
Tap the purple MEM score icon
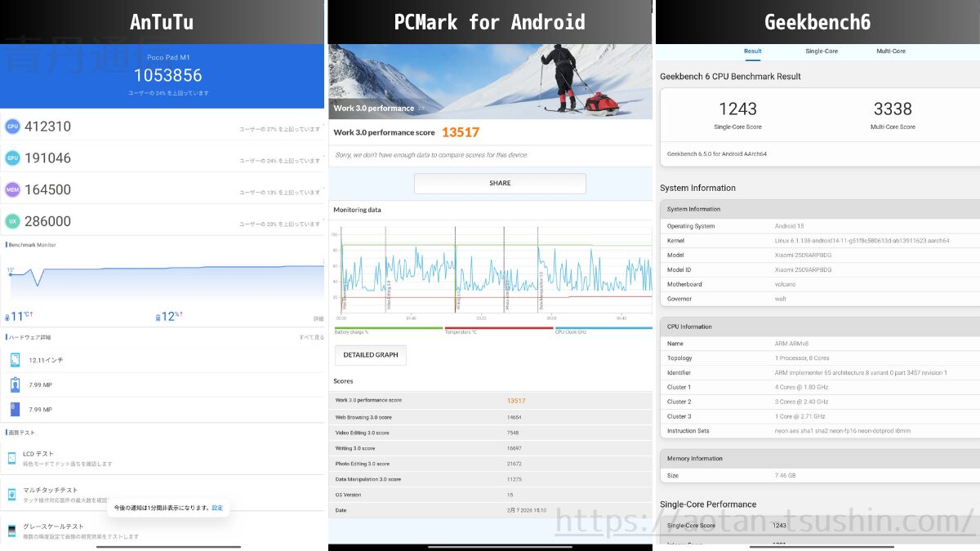tap(12, 189)
